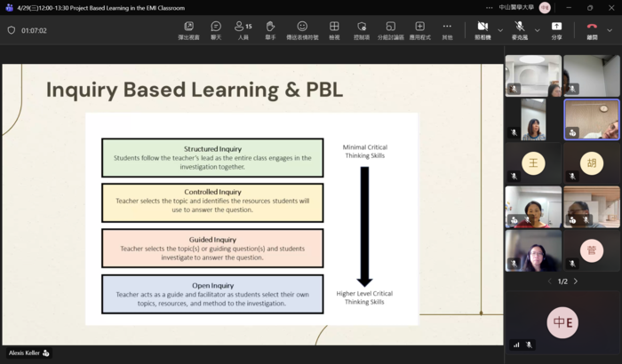Expand the Leave options dropdown arrow

coord(610,30)
